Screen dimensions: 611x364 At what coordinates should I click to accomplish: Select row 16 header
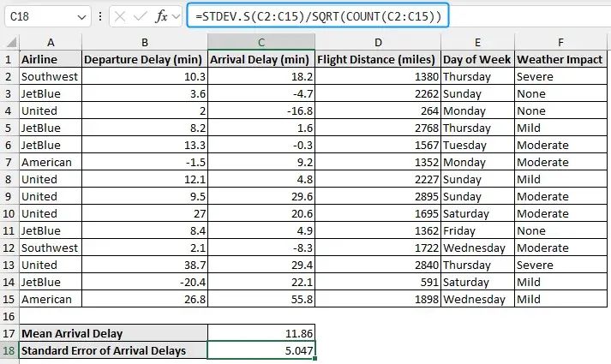pyautogui.click(x=9, y=316)
